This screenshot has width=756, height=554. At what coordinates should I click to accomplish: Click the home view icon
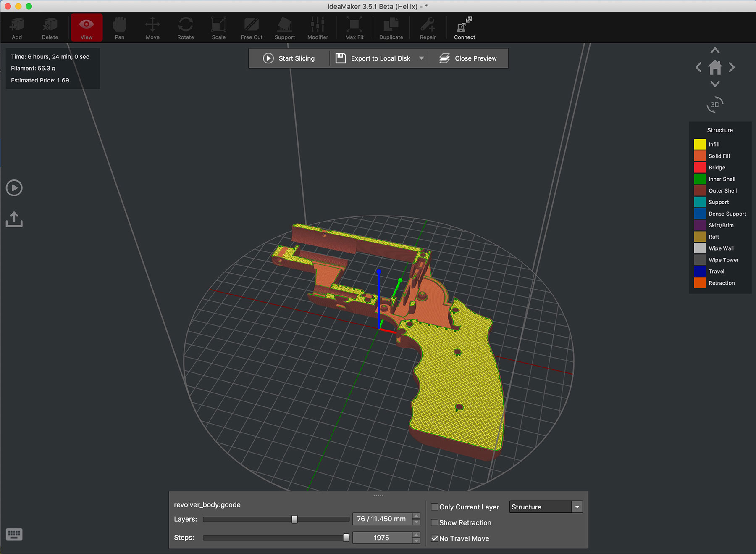[x=715, y=67]
